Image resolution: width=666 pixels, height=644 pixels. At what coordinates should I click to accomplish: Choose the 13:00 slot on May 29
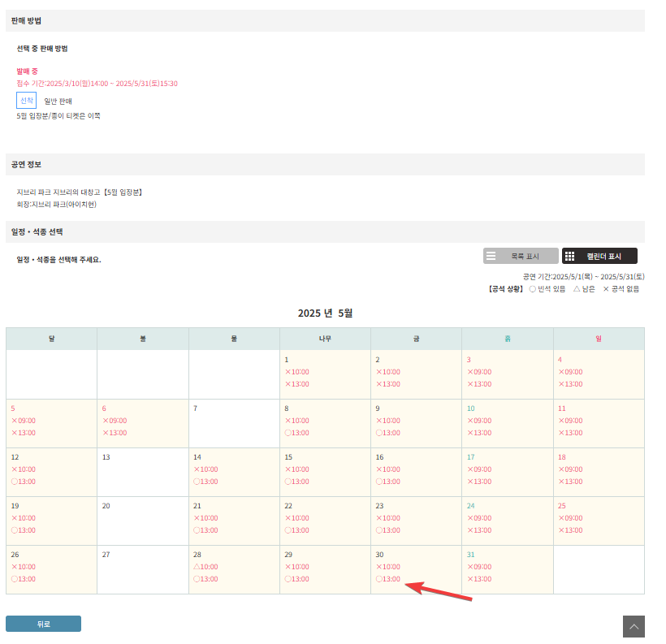pos(297,578)
